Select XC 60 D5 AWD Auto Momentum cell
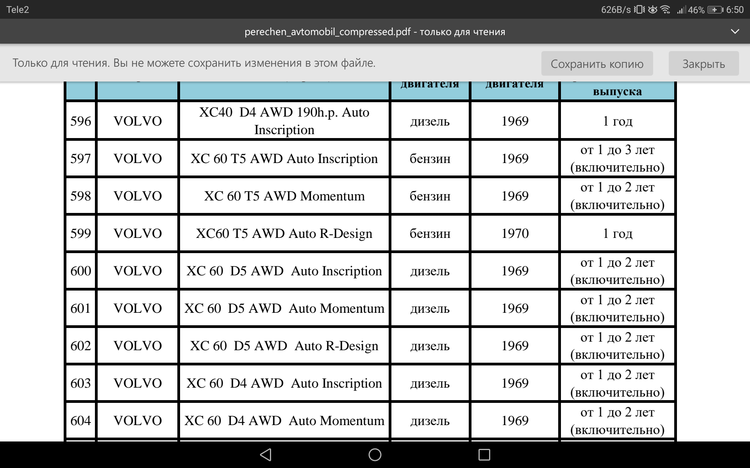This screenshot has width=750, height=468. [284, 308]
